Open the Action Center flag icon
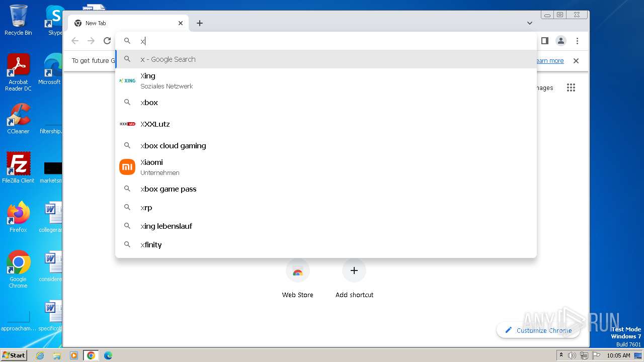 tap(596, 355)
